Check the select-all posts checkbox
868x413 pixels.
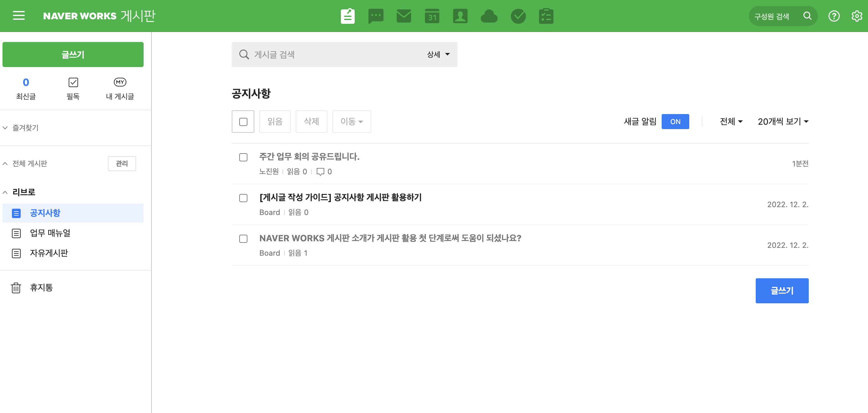(243, 122)
